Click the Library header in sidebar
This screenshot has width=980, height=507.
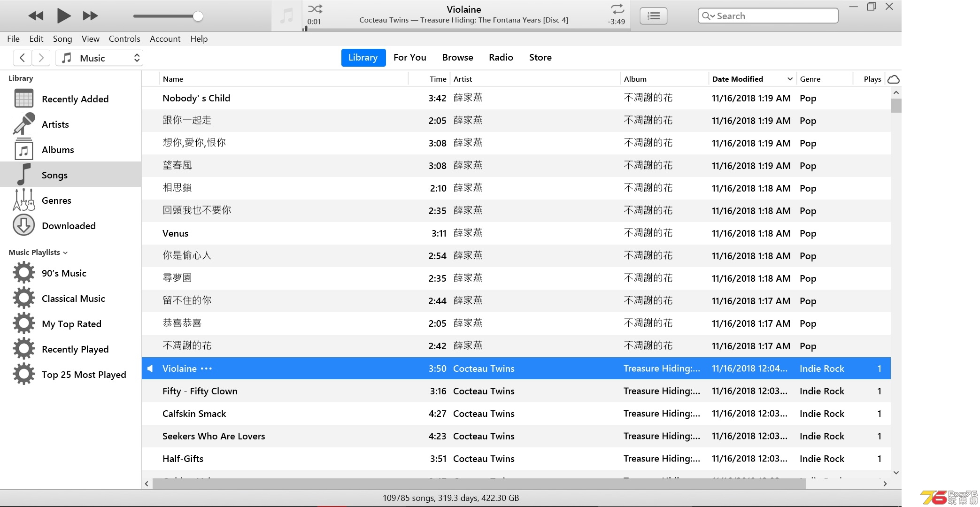[21, 78]
